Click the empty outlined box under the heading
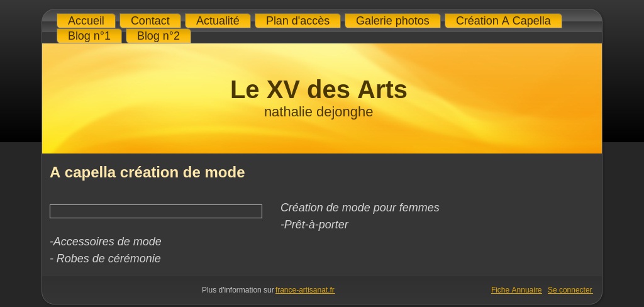The width and height of the screenshot is (644, 307). click(156, 211)
